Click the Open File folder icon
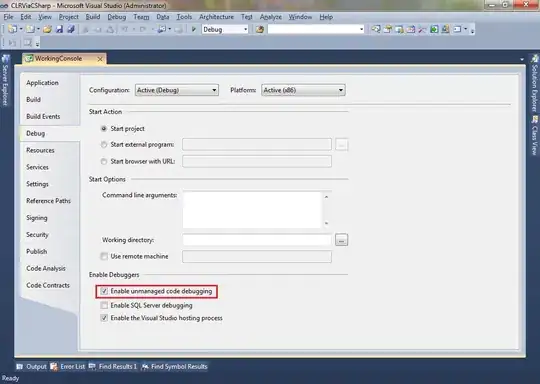The width and height of the screenshot is (540, 384). click(x=47, y=30)
